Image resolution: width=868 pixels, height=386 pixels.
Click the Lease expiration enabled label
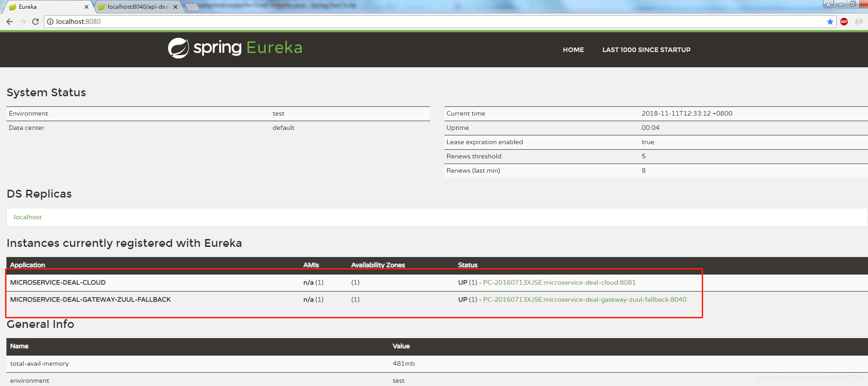click(x=484, y=142)
